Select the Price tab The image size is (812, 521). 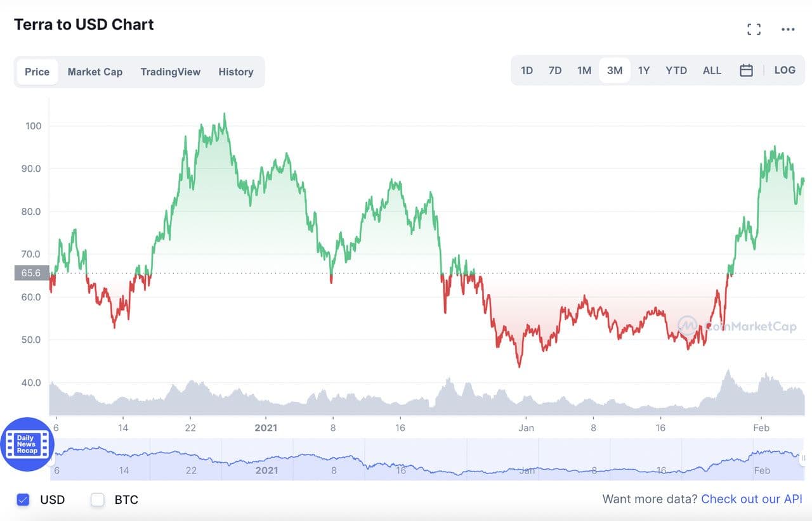(37, 72)
